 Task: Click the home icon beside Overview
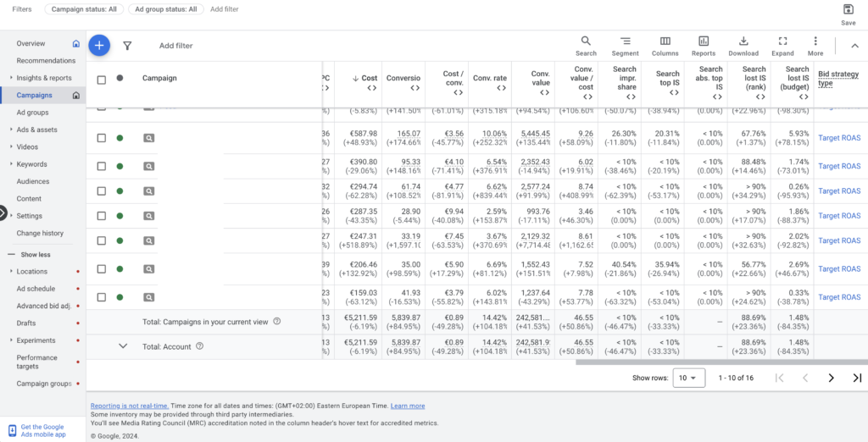(75, 44)
